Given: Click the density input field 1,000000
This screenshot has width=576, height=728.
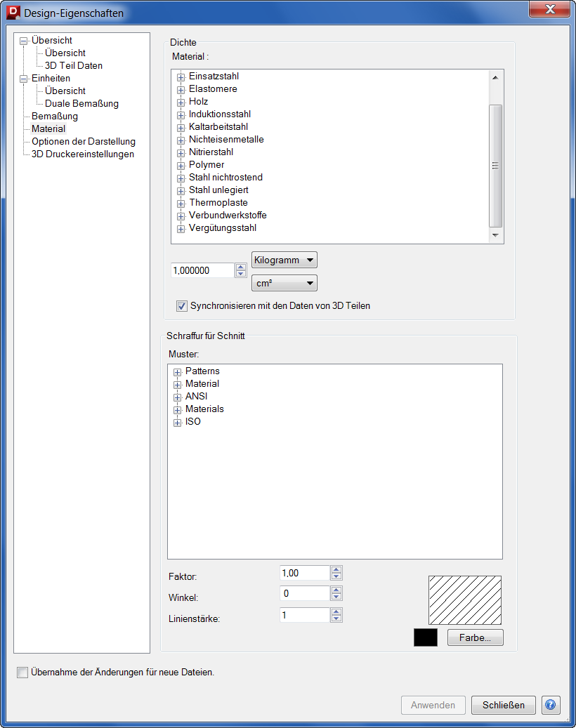Looking at the screenshot, I should pyautogui.click(x=202, y=270).
